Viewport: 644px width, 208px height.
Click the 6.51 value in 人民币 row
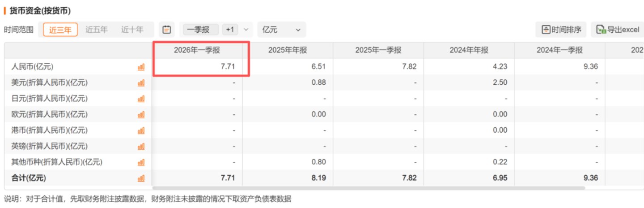(x=319, y=67)
